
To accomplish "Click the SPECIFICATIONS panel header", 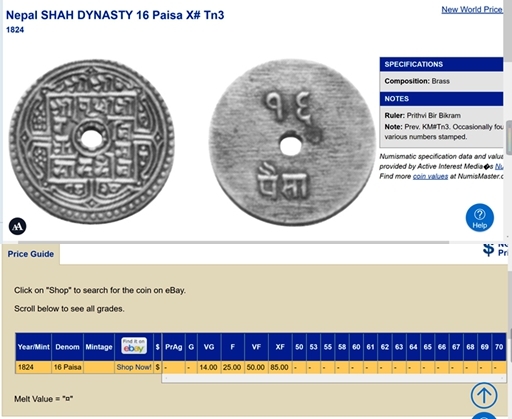I will tap(441, 64).
